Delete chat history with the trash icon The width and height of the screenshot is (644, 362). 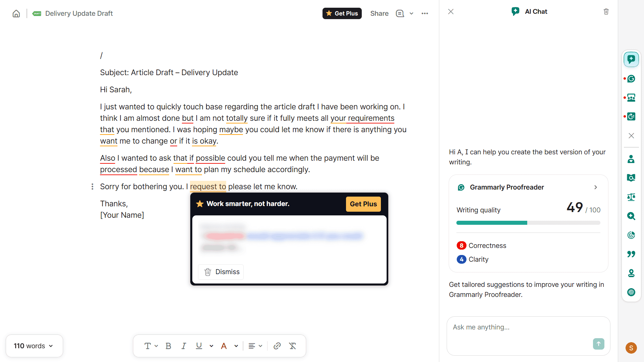click(x=606, y=12)
